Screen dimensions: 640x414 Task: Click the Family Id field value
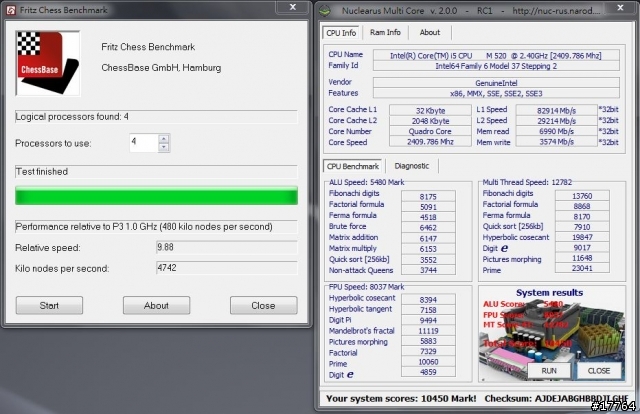[496, 66]
